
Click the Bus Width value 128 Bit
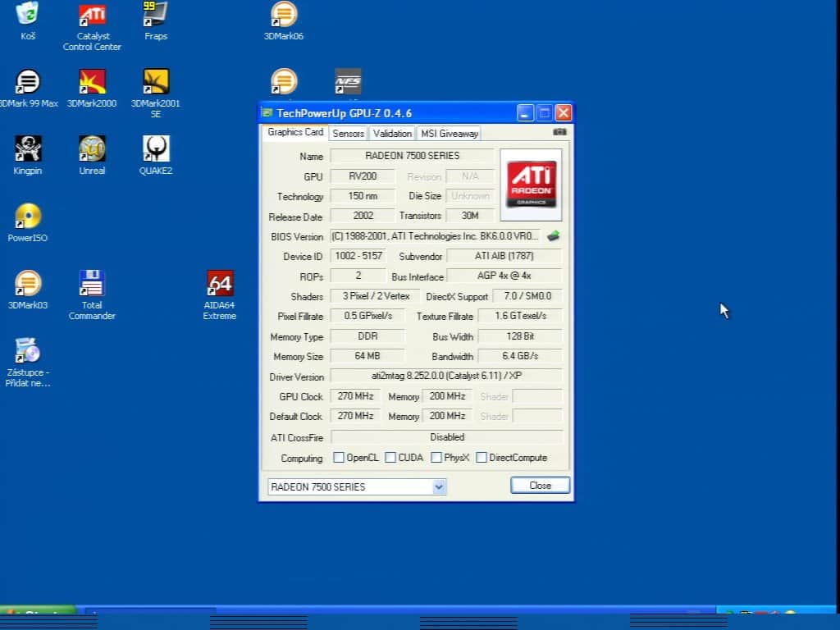[x=520, y=336]
